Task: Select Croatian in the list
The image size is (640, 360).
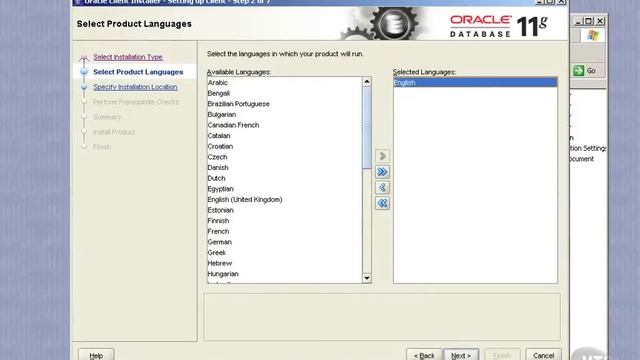Action: point(284,146)
